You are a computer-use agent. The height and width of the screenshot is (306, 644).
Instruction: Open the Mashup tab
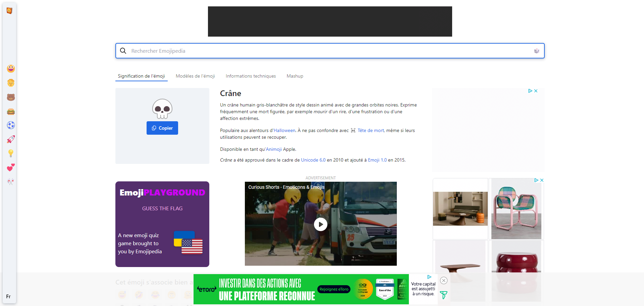(x=295, y=76)
